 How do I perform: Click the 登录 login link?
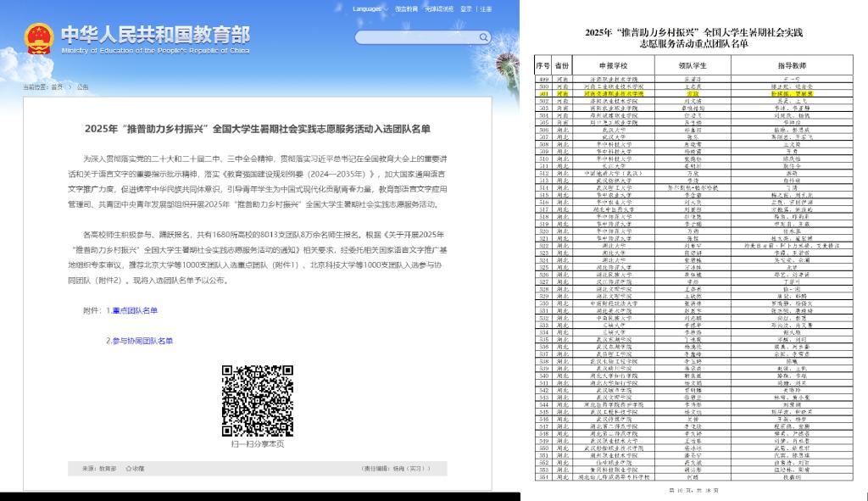466,8
